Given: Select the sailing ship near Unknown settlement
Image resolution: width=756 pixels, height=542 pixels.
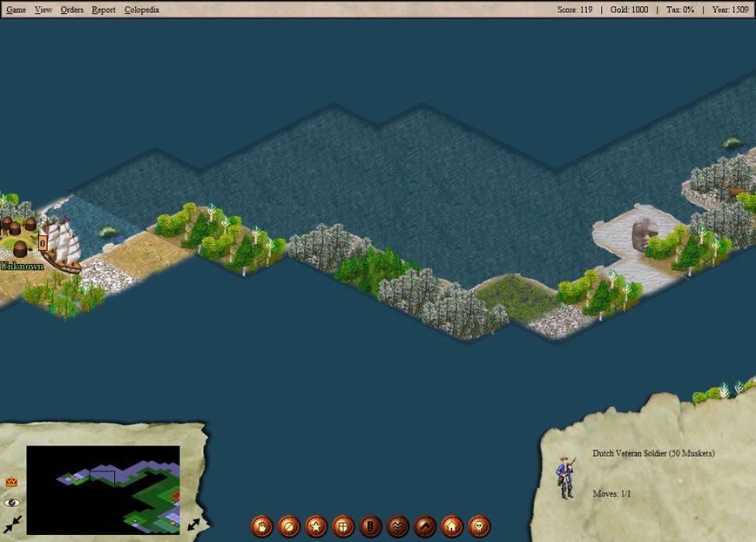Looking at the screenshot, I should click(63, 245).
